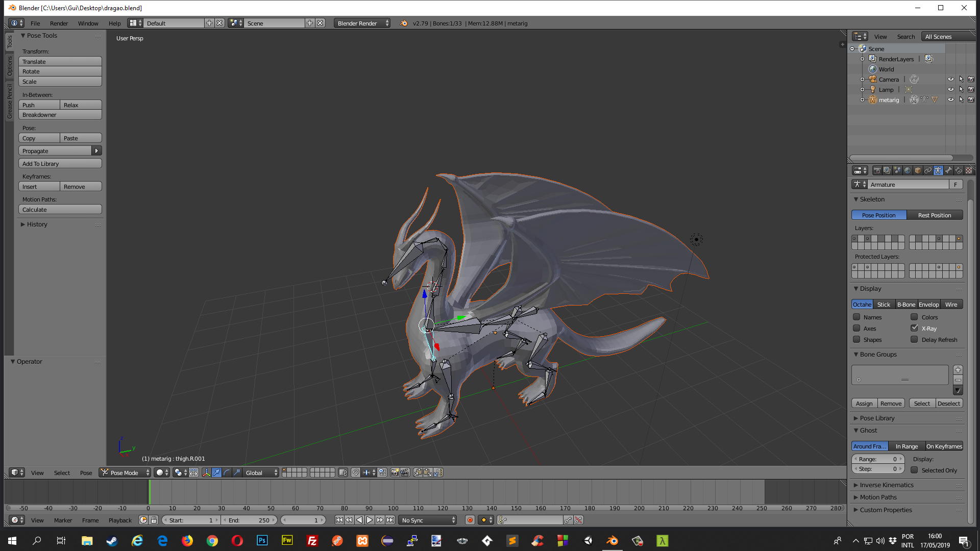Select the Translate transform tool
The image size is (980, 551).
tap(60, 61)
